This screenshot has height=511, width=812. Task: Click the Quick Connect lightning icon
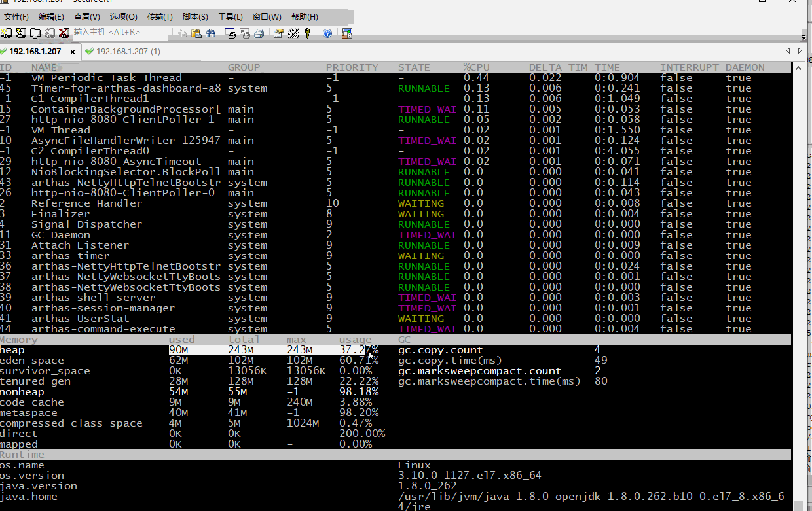pyautogui.click(x=21, y=33)
